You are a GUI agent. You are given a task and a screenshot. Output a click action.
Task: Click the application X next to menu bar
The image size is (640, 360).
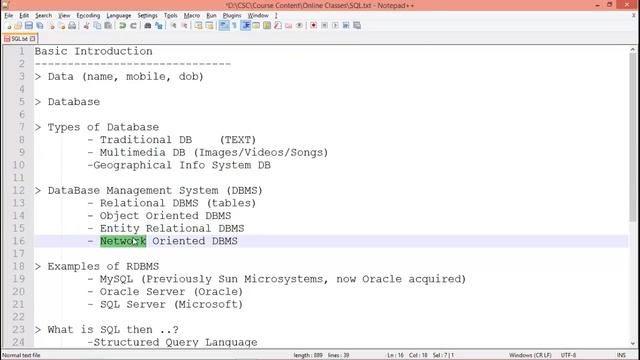633,16
